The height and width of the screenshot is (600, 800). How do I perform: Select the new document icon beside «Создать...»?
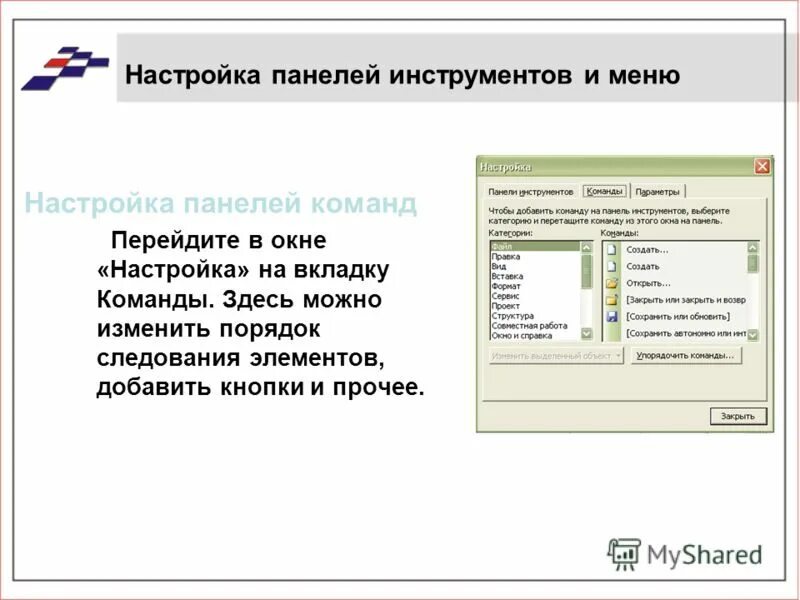tap(611, 250)
